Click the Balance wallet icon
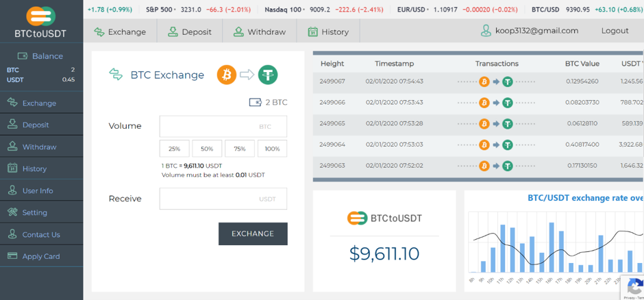 click(x=23, y=55)
